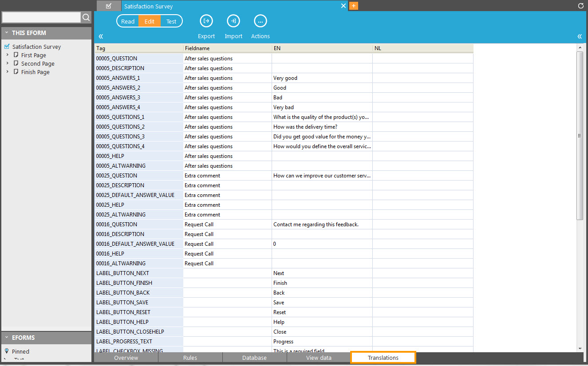Open the Rules tab
The image size is (588, 366).
190,358
